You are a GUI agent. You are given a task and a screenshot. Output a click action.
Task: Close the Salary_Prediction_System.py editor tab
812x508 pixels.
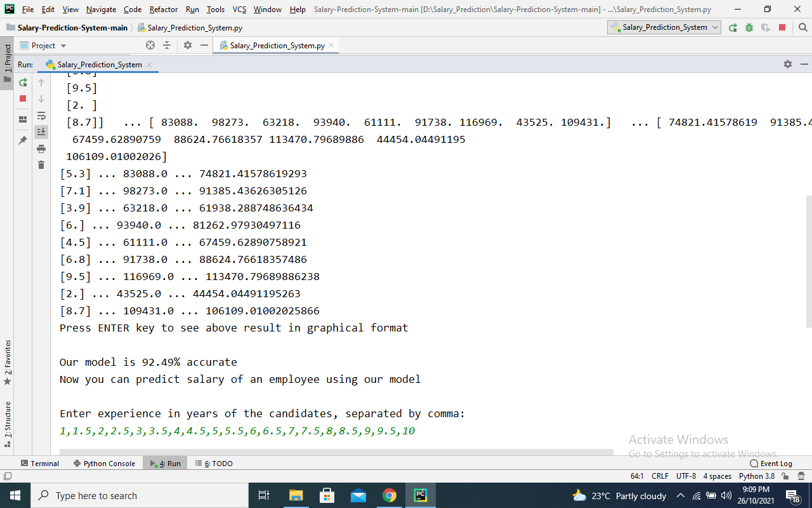click(331, 45)
